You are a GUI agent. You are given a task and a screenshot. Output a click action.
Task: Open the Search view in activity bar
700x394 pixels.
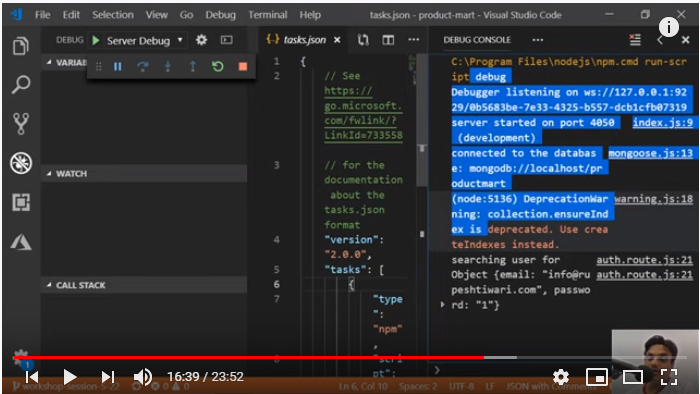point(21,84)
